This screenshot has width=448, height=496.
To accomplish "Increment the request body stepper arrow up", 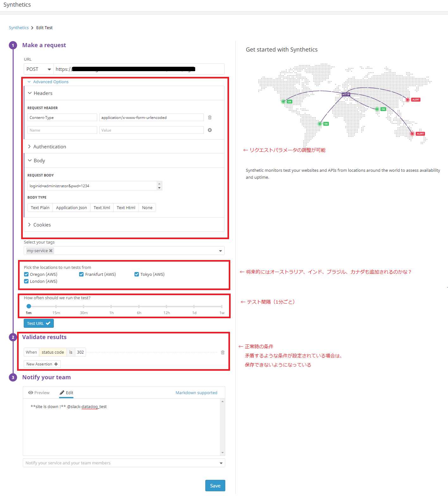I will click(x=159, y=184).
